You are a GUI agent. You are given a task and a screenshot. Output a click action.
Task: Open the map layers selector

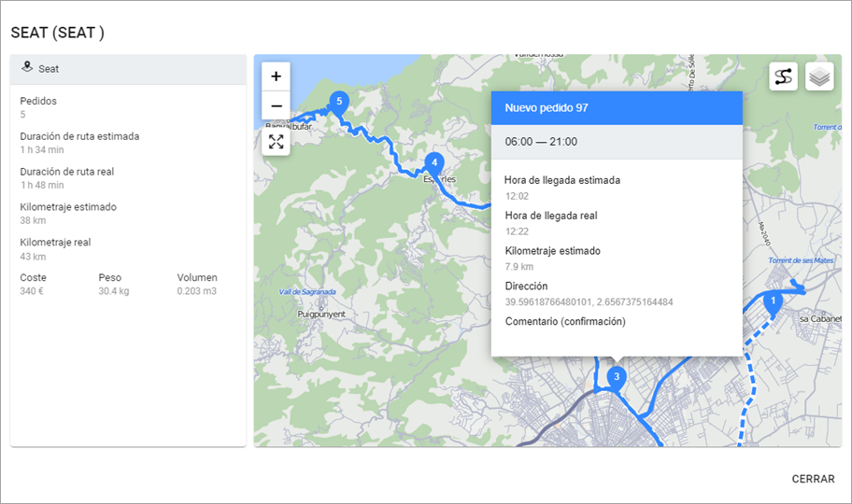click(x=819, y=77)
